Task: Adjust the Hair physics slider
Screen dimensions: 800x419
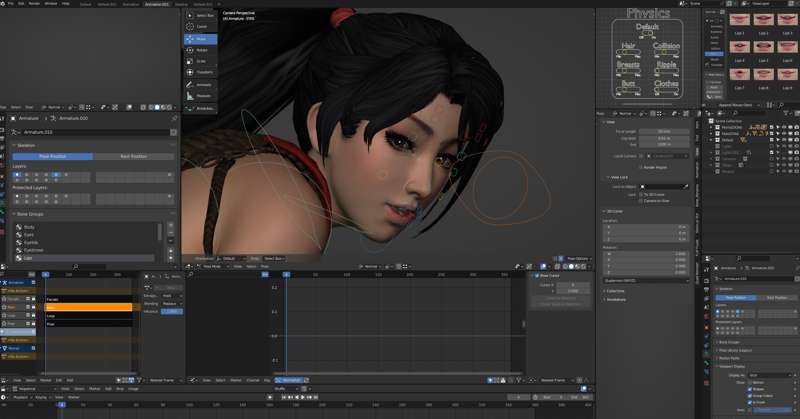Action: coord(628,52)
